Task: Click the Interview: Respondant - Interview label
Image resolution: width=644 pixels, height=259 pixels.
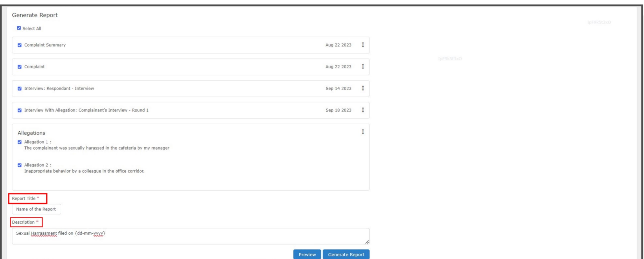Action: coord(59,88)
